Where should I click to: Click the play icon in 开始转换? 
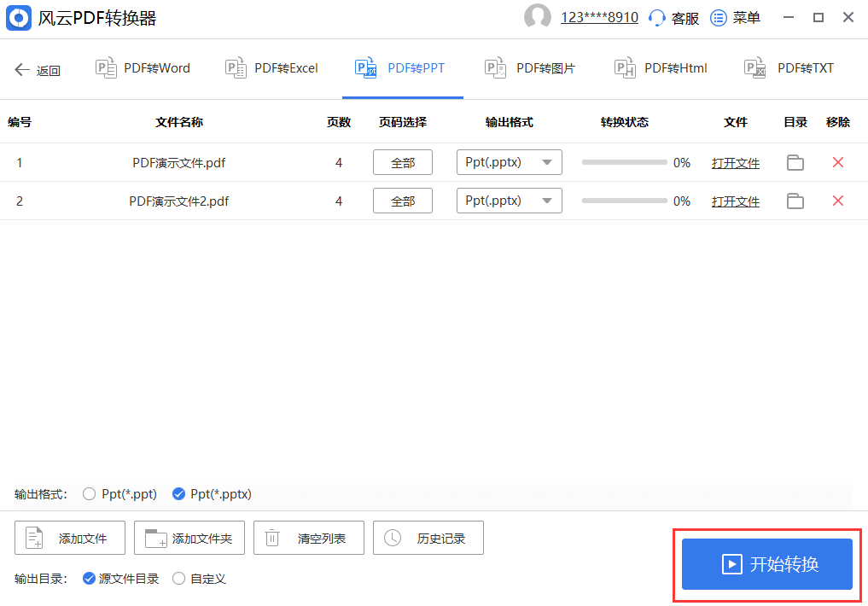[x=731, y=564]
